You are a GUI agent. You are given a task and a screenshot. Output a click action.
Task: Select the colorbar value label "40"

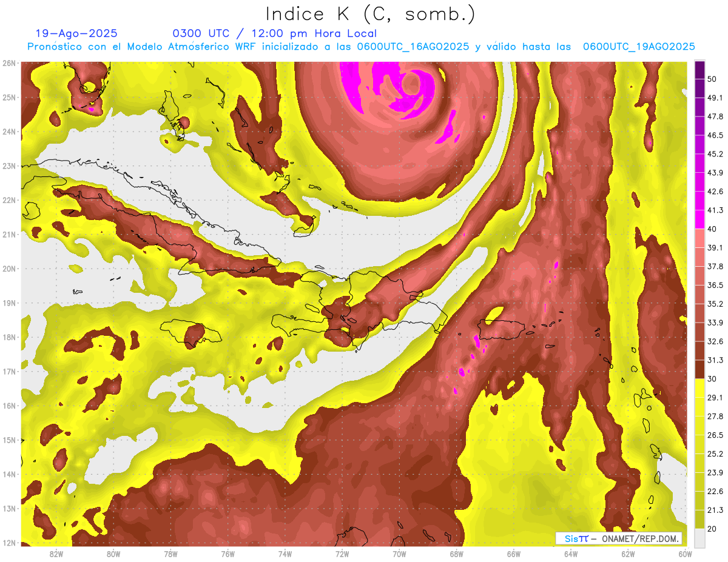(x=712, y=229)
